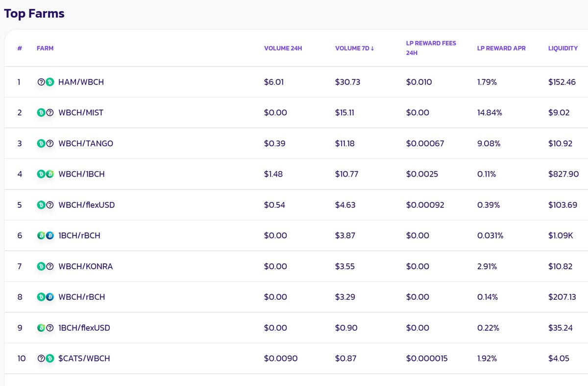Click WBCH/MIST 7D volume $15.11
The width and height of the screenshot is (588, 386).
[345, 113]
